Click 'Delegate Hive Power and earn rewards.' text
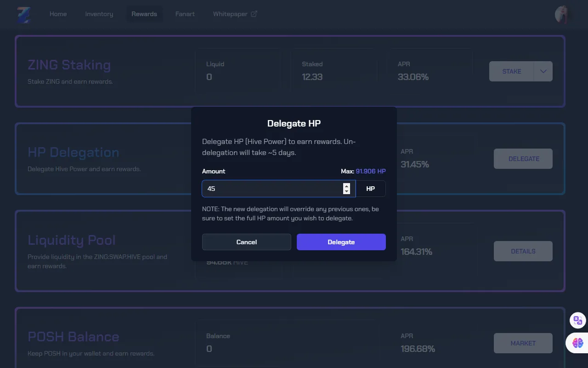This screenshot has width=588, height=368. coord(84,169)
